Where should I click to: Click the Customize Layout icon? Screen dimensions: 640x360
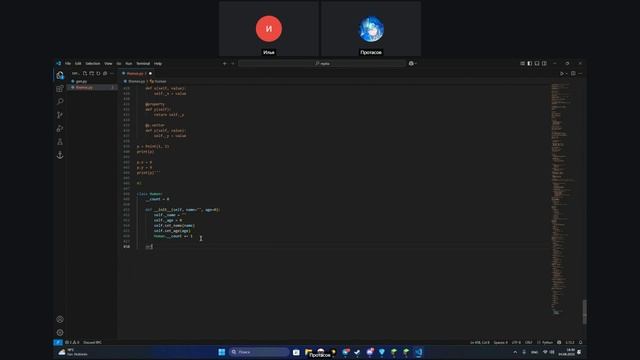522,63
